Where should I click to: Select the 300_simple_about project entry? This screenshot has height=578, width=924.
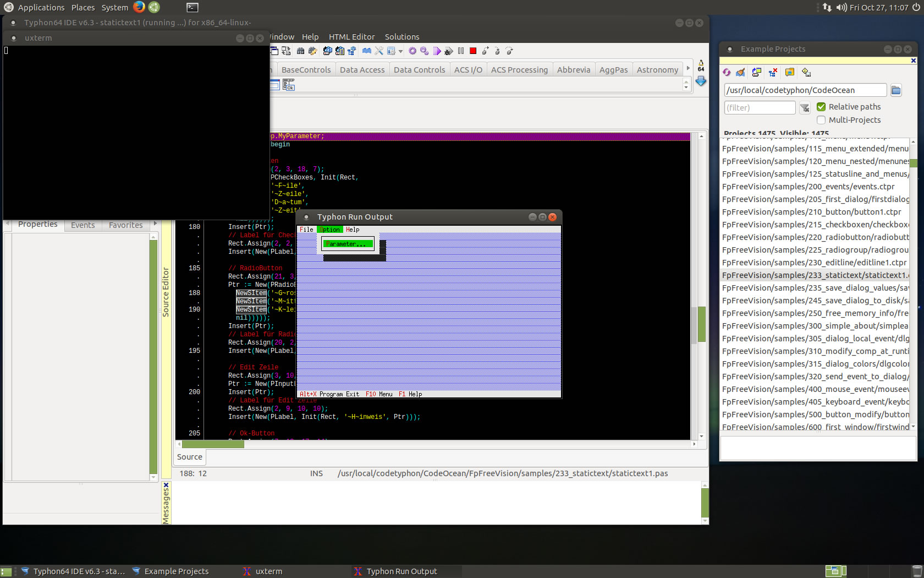pyautogui.click(x=815, y=326)
